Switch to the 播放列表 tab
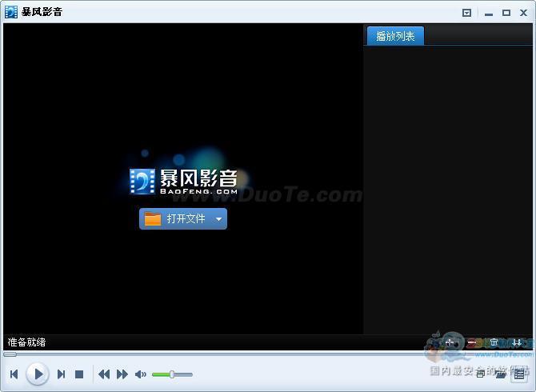The image size is (536, 392). pyautogui.click(x=395, y=36)
